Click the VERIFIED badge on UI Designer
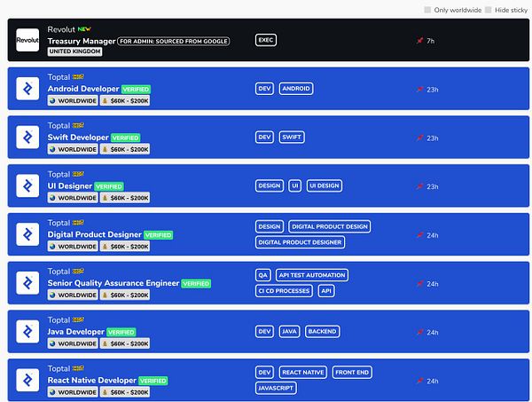532x402 pixels. pos(108,186)
